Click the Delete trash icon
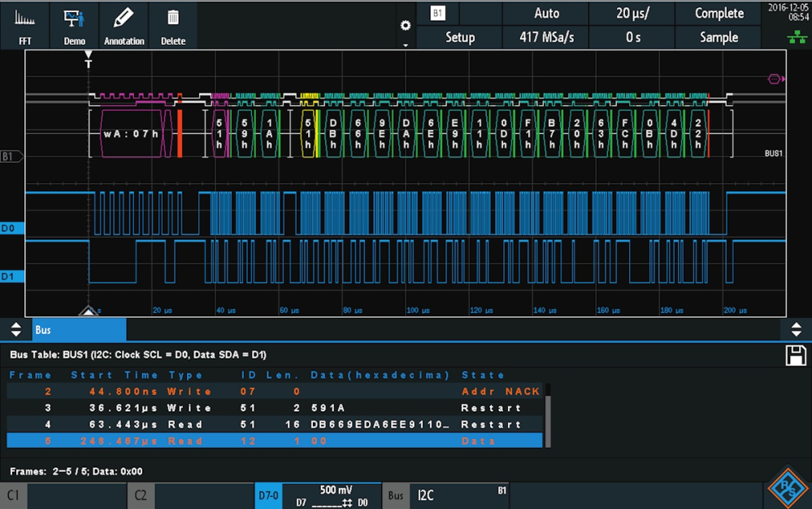Viewport: 812px width, 509px height. click(x=172, y=25)
